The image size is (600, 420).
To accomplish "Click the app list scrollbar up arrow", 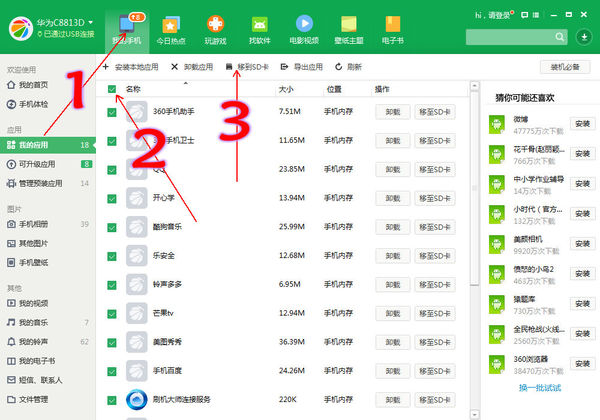I will click(474, 86).
